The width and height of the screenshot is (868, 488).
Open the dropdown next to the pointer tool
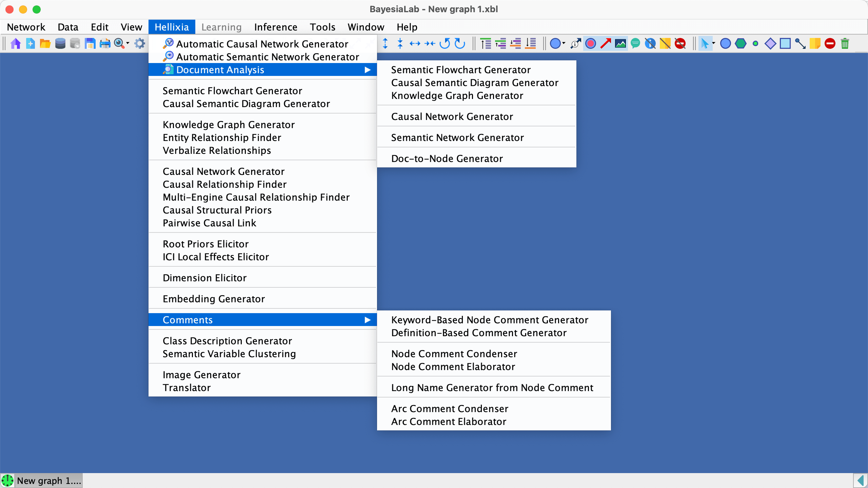[x=714, y=43]
